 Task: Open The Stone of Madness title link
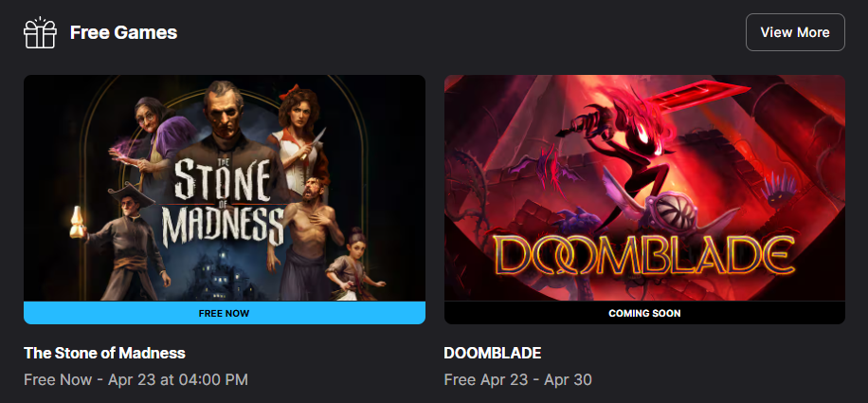point(104,353)
